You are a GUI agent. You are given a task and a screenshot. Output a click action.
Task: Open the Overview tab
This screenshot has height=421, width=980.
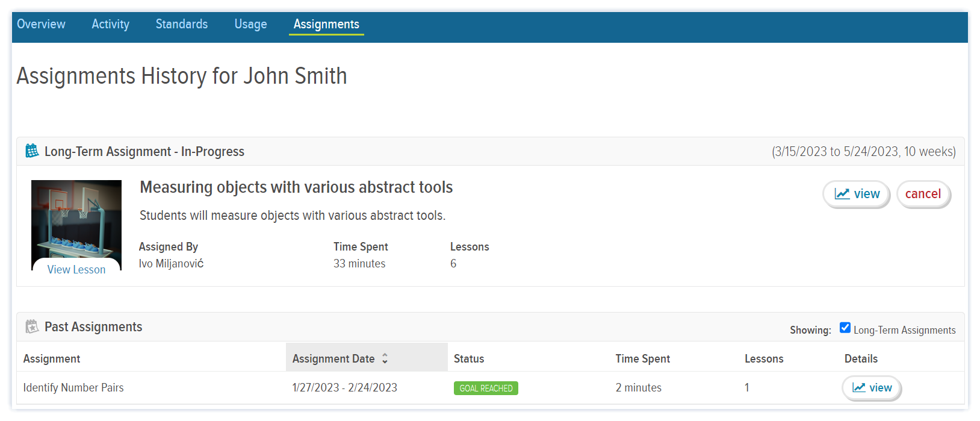tap(41, 24)
